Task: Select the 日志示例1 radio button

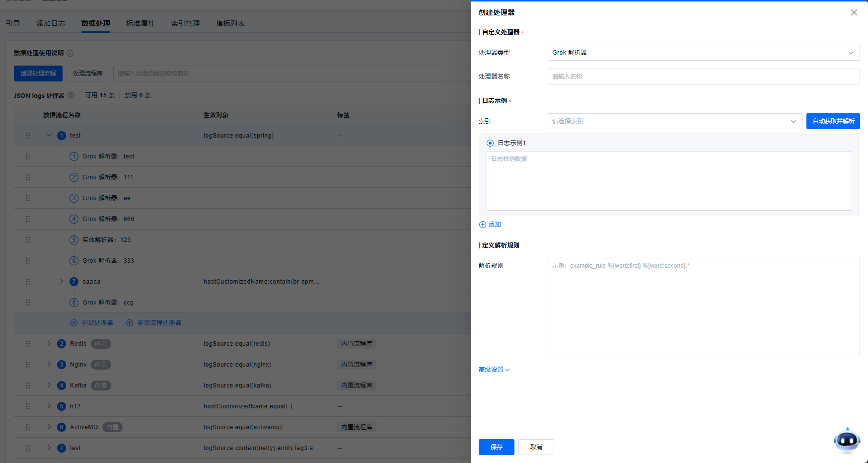Action: click(x=490, y=143)
